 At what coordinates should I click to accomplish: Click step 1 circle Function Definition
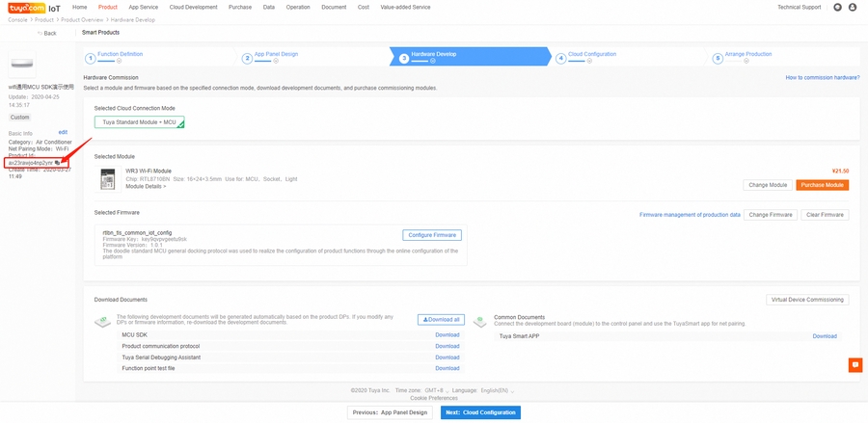coord(89,58)
